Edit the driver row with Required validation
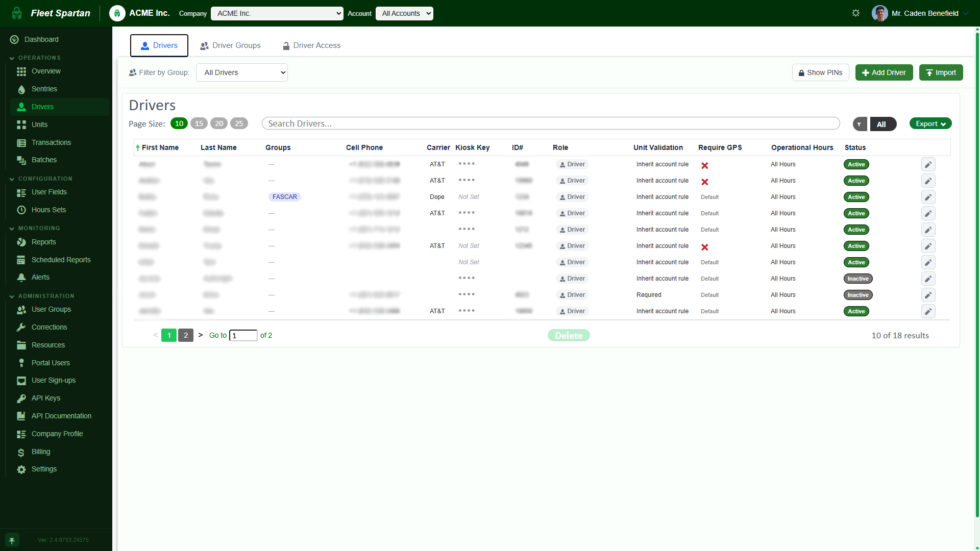Screen dimensions: 980x551 pos(928,295)
